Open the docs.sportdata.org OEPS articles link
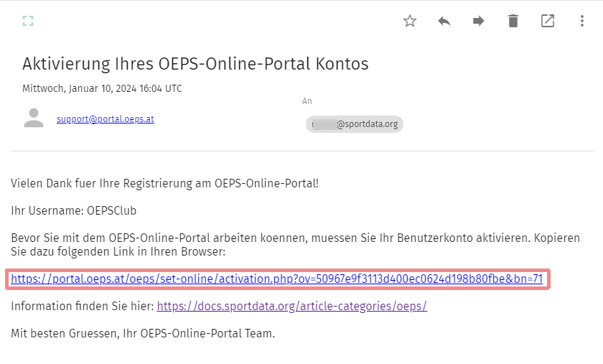Image resolution: width=603 pixels, height=364 pixels. (292, 306)
